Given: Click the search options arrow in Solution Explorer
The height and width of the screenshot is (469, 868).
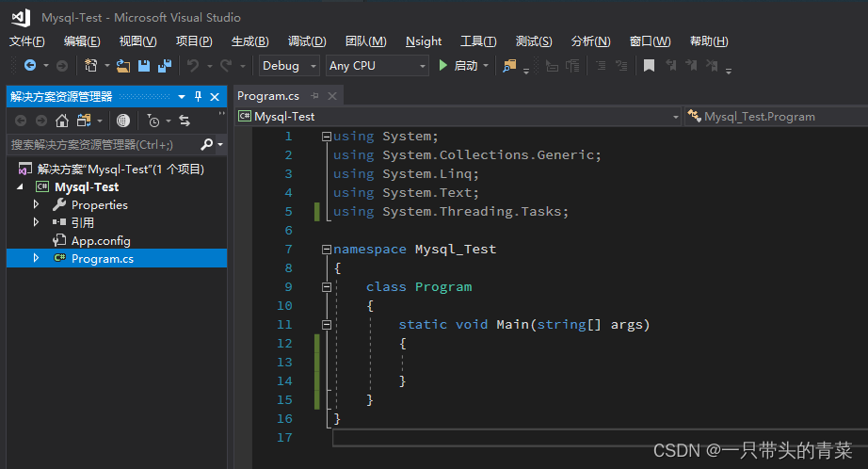Looking at the screenshot, I should (220, 144).
